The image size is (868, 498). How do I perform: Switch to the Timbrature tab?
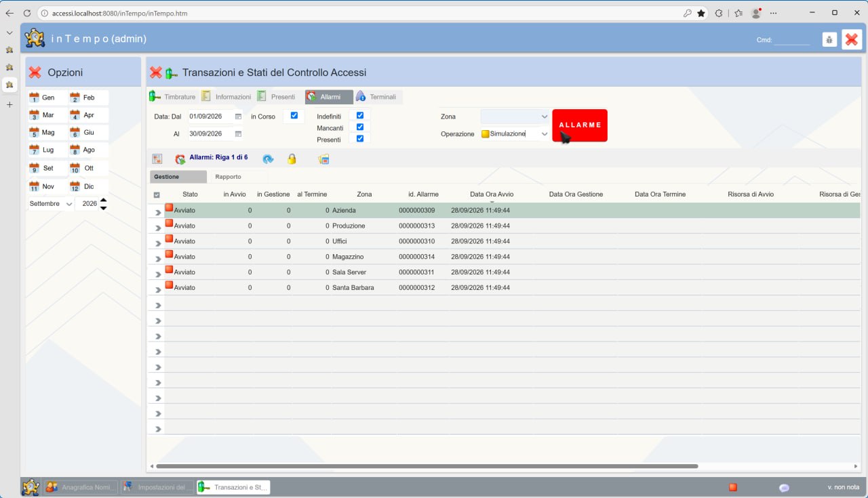coord(173,97)
